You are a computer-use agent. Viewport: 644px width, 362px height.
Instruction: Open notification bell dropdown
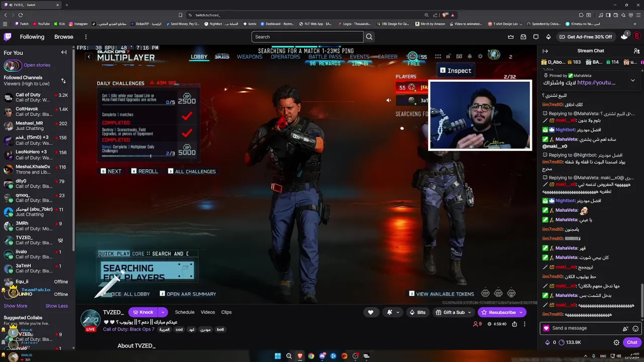(393, 312)
